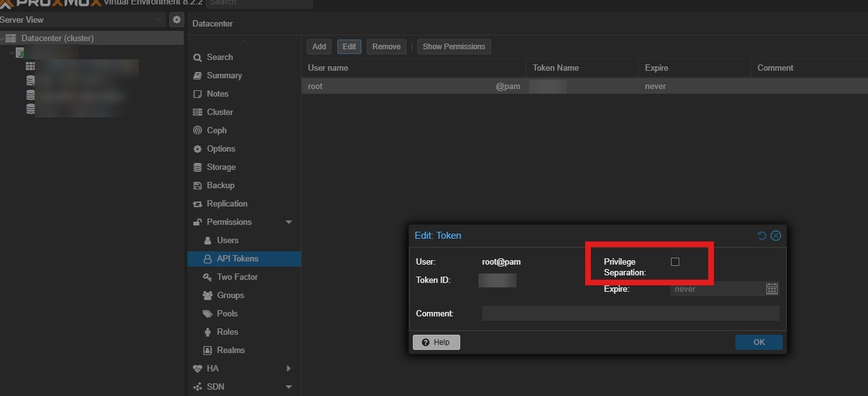Click into the Comment text field
This screenshot has width=868, height=396.
coord(631,313)
